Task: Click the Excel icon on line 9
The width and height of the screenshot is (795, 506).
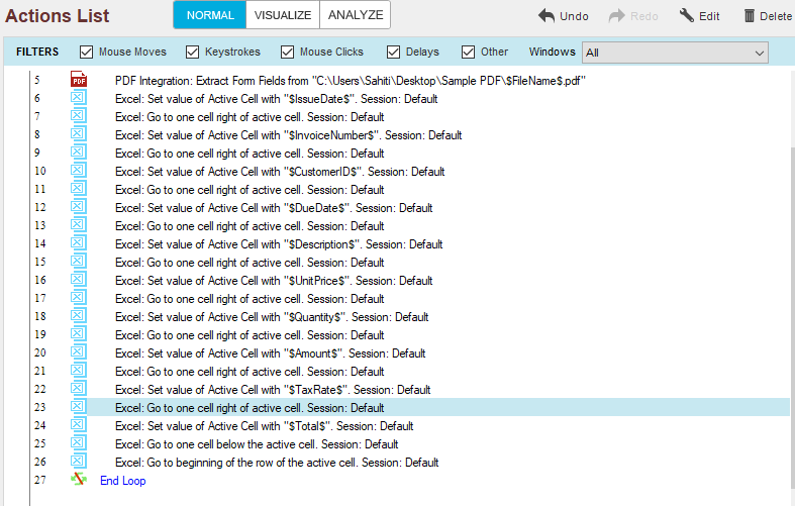Action: [x=78, y=153]
